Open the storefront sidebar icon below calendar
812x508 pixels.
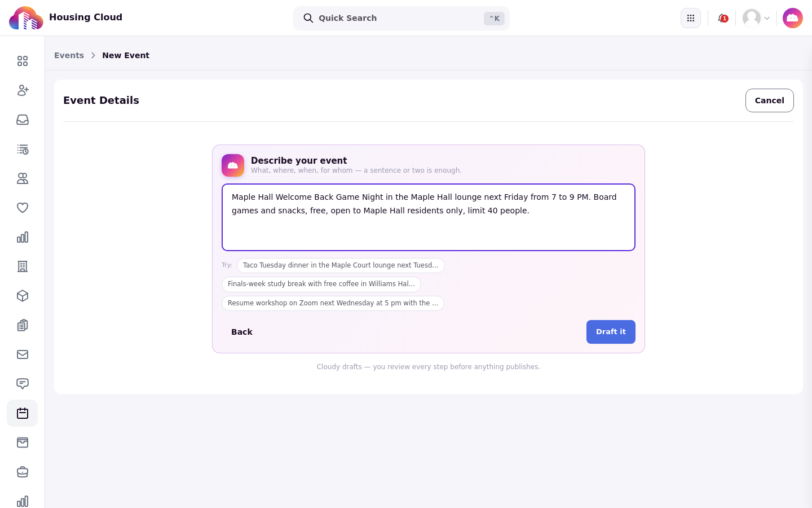pos(23,443)
